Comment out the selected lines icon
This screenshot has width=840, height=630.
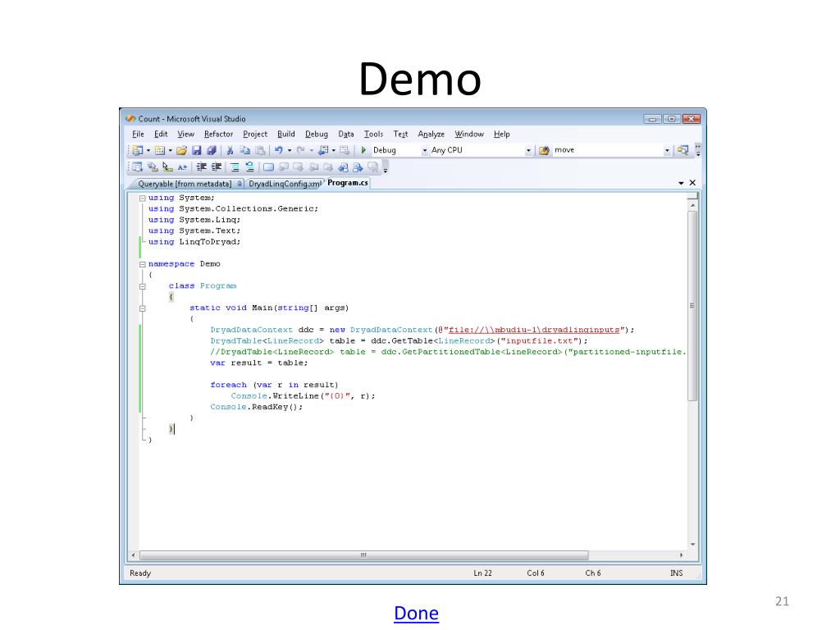coord(235,167)
